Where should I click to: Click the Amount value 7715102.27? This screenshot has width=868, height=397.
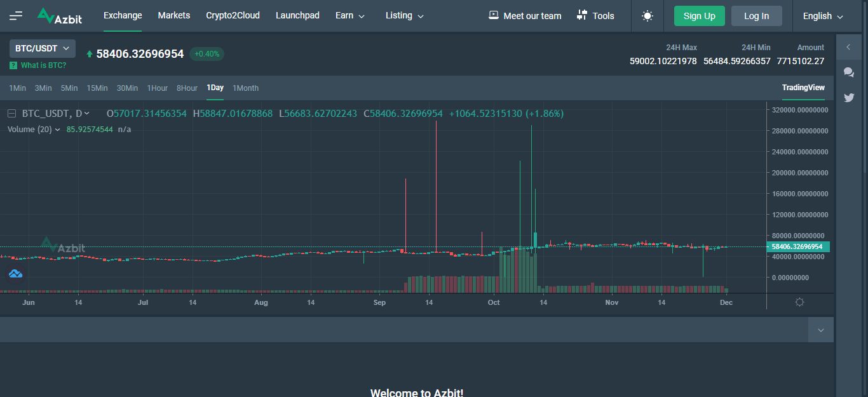coord(801,61)
